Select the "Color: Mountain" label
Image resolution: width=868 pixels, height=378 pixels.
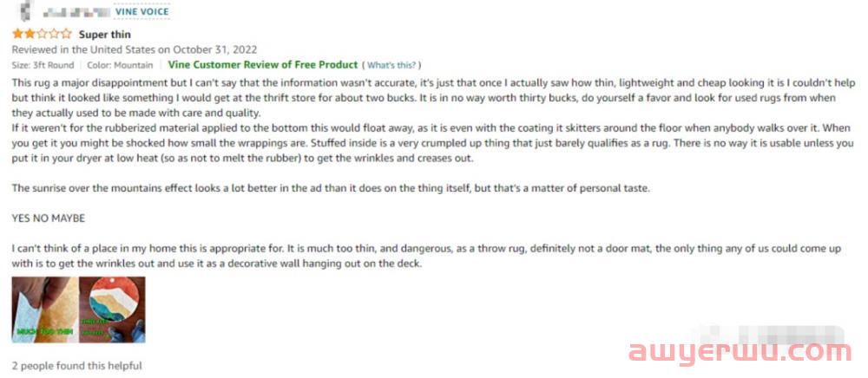tap(120, 65)
